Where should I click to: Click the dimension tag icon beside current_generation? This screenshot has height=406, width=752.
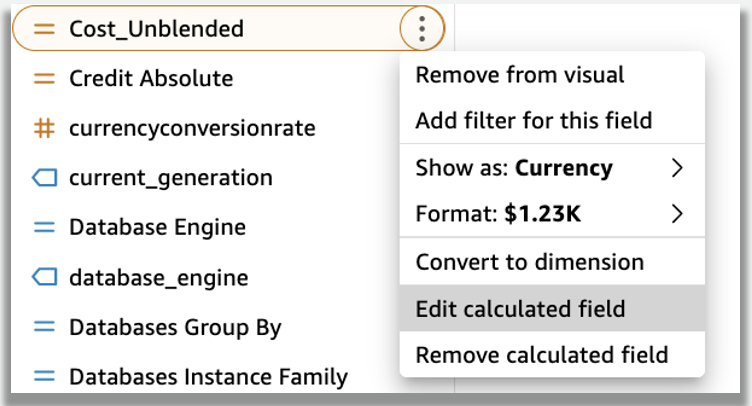[x=44, y=178]
